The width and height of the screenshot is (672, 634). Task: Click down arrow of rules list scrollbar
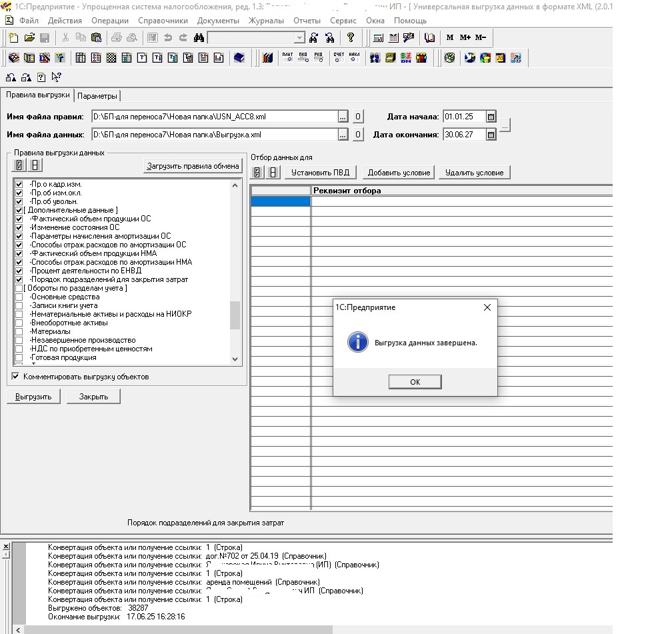point(235,359)
